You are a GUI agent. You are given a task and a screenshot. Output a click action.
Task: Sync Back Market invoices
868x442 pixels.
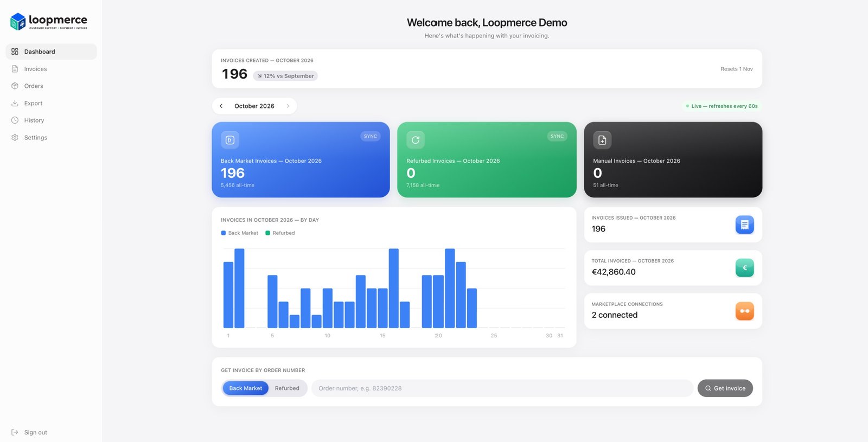pos(371,136)
